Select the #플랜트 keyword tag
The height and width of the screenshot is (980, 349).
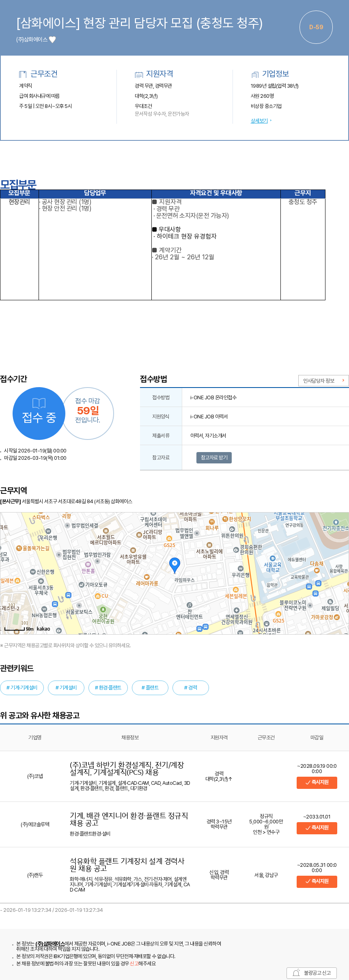click(150, 687)
